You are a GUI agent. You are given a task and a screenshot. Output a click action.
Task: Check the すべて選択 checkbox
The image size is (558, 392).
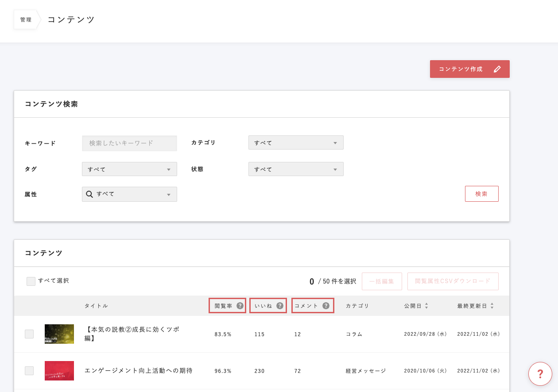coord(31,281)
